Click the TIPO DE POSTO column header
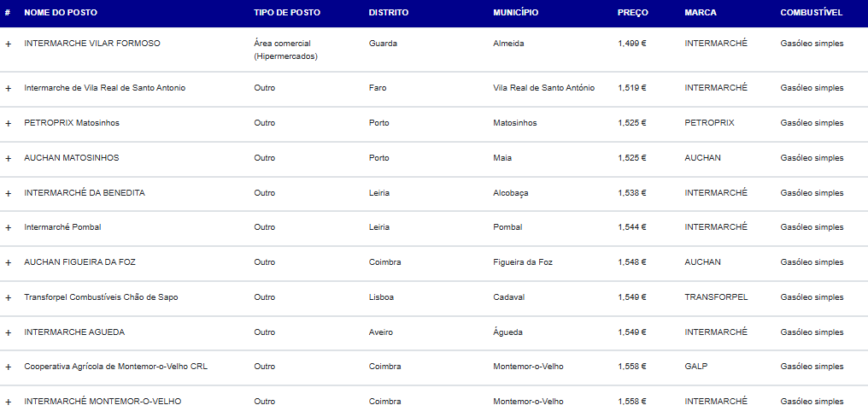Image resolution: width=868 pixels, height=417 pixels. [287, 13]
